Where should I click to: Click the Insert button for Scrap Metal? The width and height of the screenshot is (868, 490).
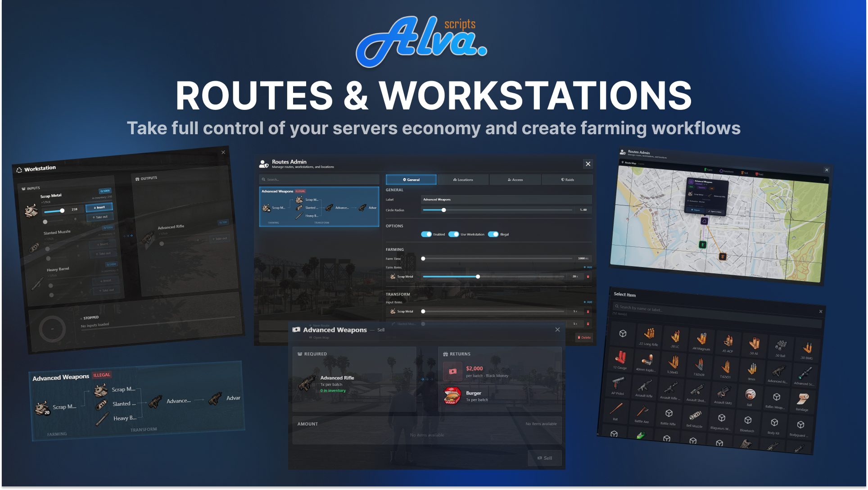(x=99, y=208)
